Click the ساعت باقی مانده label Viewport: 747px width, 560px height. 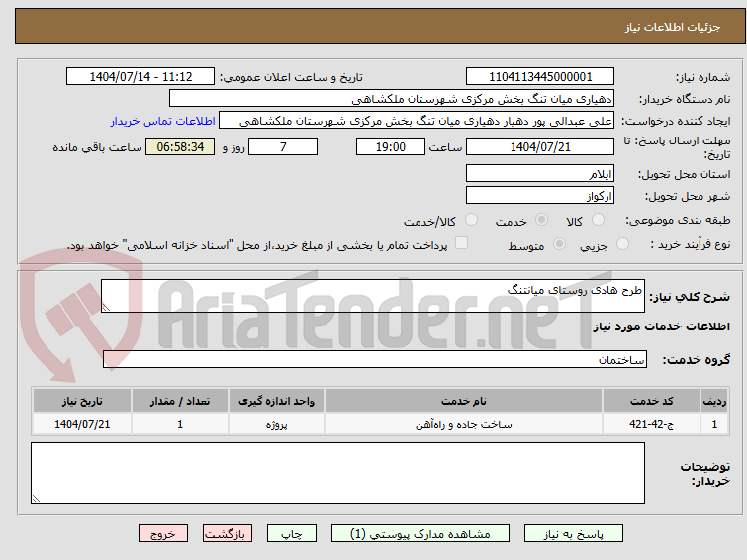[x=97, y=147]
